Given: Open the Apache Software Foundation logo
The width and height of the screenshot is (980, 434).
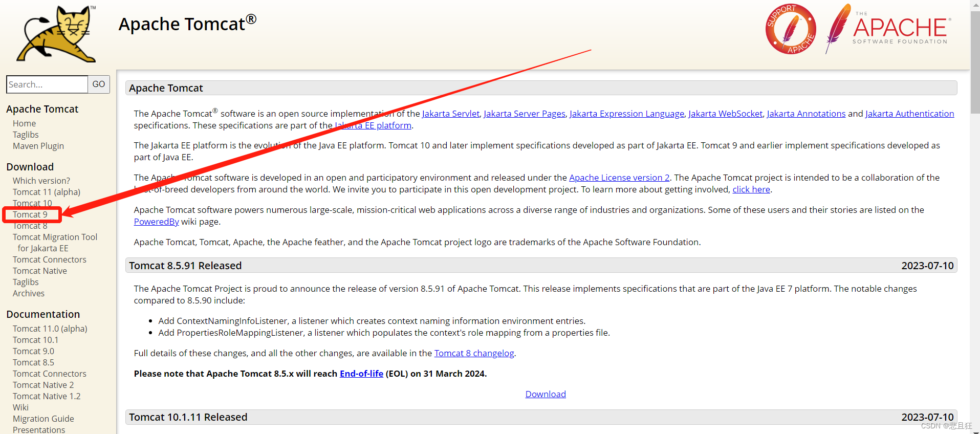Looking at the screenshot, I should 888,29.
